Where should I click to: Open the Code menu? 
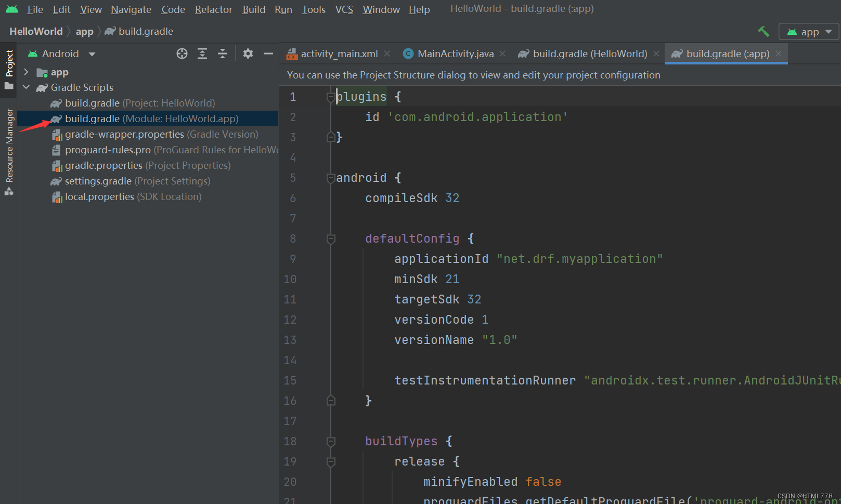(173, 9)
